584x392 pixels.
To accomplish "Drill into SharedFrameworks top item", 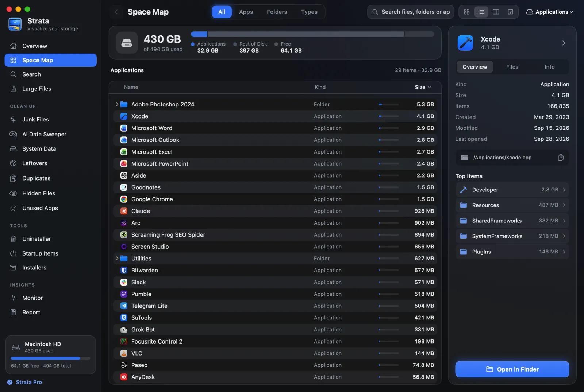I will (512, 221).
